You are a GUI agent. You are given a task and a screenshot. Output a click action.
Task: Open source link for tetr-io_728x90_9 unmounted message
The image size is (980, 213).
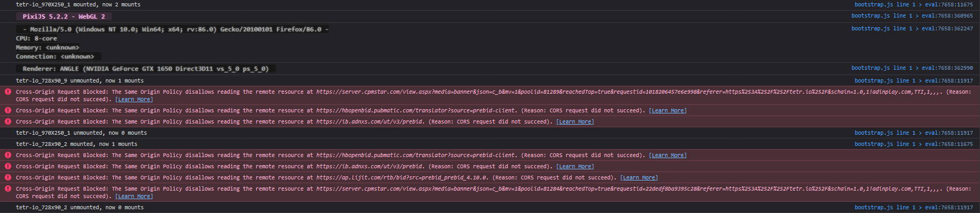click(x=913, y=81)
